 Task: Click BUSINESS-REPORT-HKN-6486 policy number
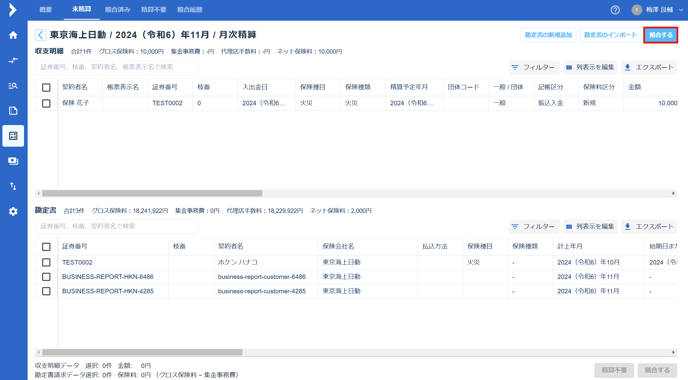108,277
